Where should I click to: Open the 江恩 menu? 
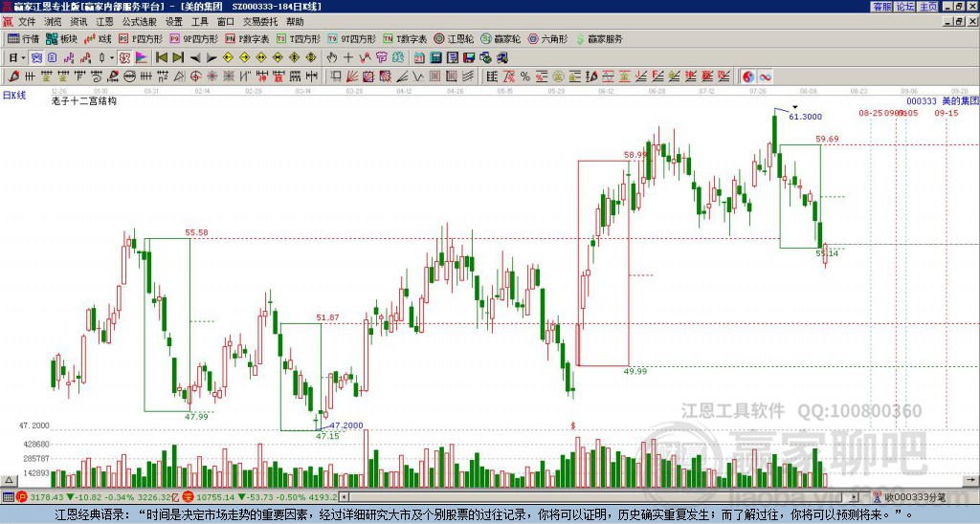tap(105, 22)
